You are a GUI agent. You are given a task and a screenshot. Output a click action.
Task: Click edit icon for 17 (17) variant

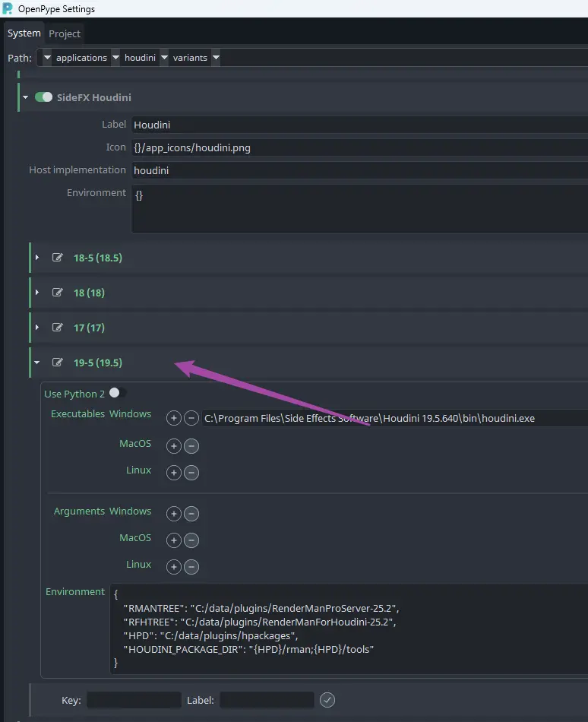(x=58, y=328)
